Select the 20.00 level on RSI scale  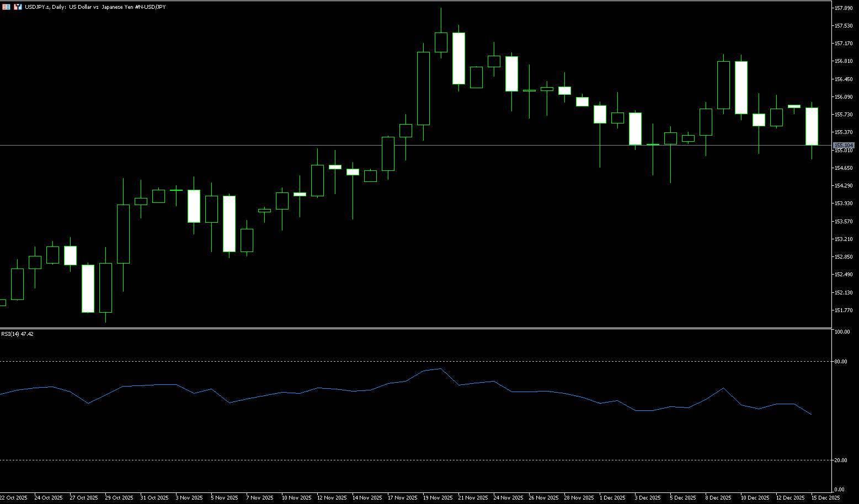[841, 460]
